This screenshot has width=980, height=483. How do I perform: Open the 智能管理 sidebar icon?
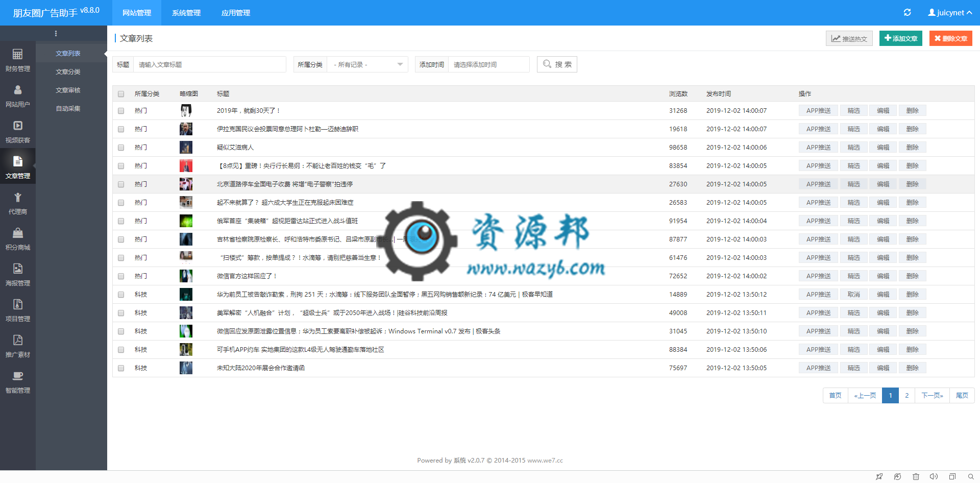tap(17, 376)
